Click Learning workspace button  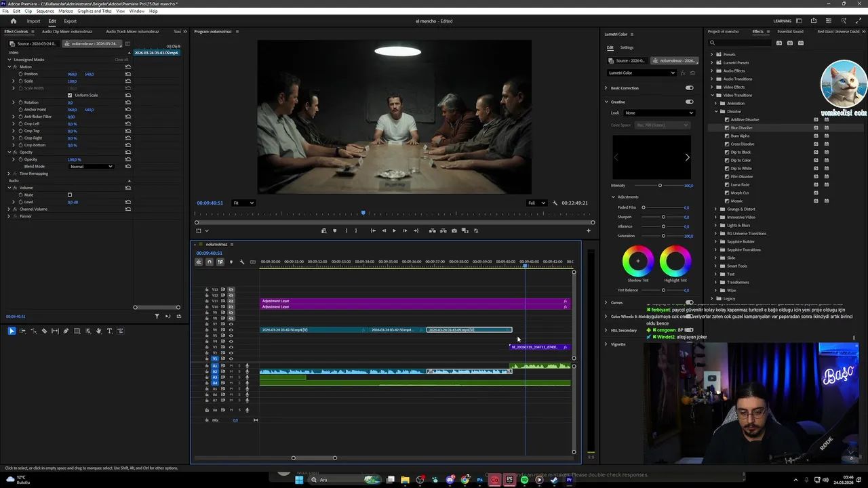pyautogui.click(x=782, y=21)
